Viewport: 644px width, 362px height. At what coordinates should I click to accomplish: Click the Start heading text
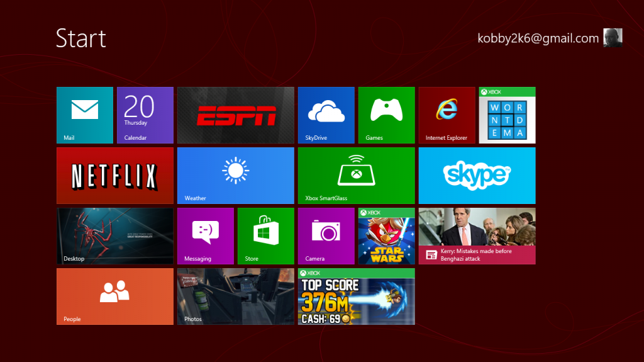[81, 38]
